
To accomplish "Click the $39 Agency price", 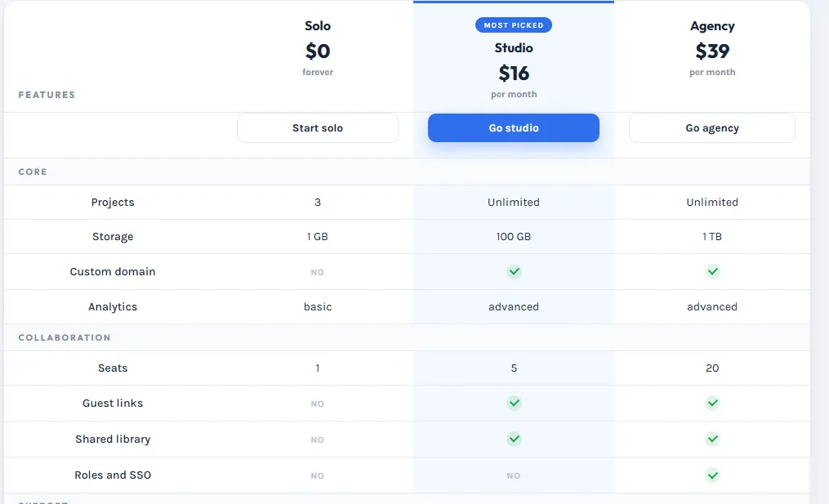I will point(712,51).
